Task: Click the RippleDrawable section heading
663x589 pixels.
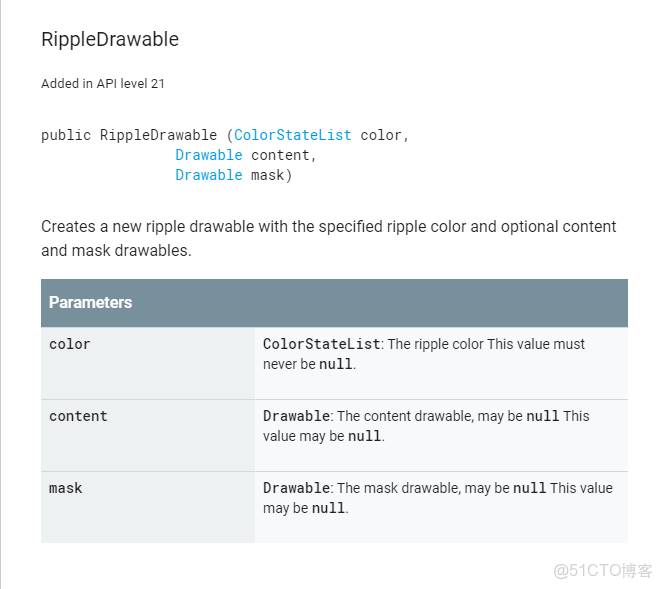Action: pyautogui.click(x=110, y=40)
